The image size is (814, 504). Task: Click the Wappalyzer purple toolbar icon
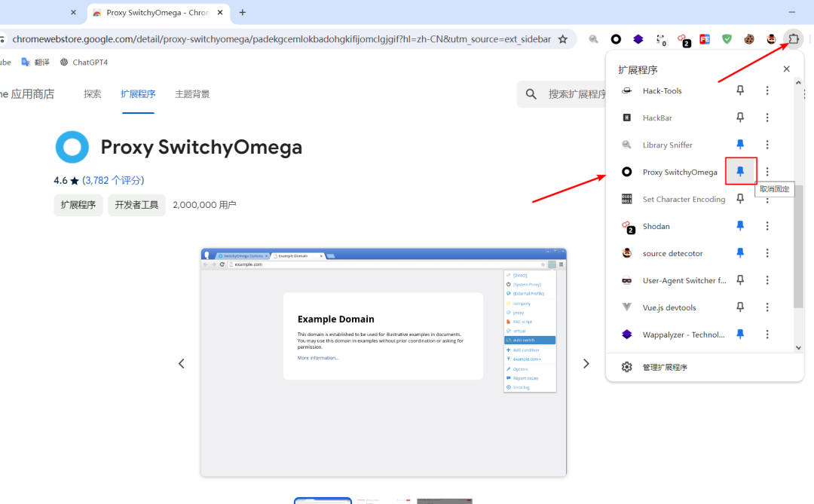[x=638, y=39]
